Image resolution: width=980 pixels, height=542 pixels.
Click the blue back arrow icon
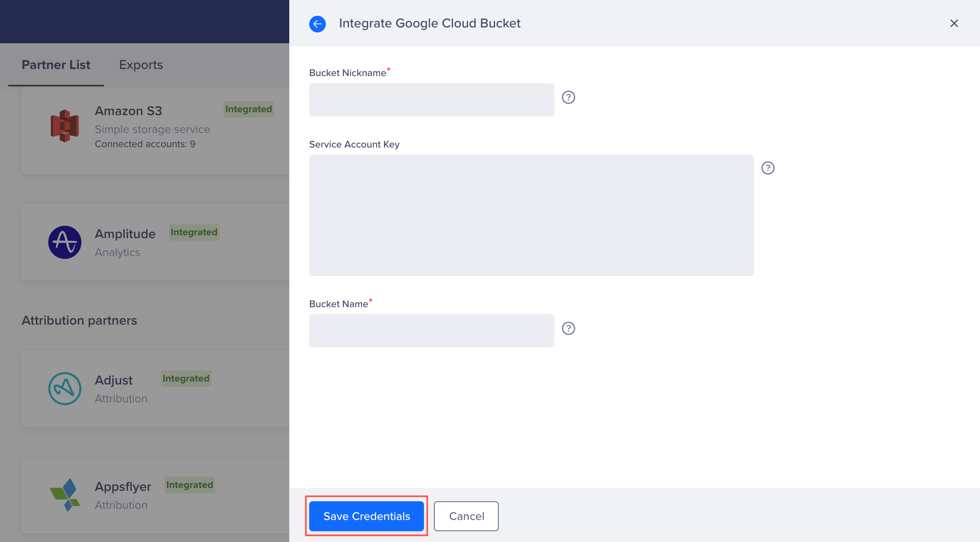click(318, 24)
